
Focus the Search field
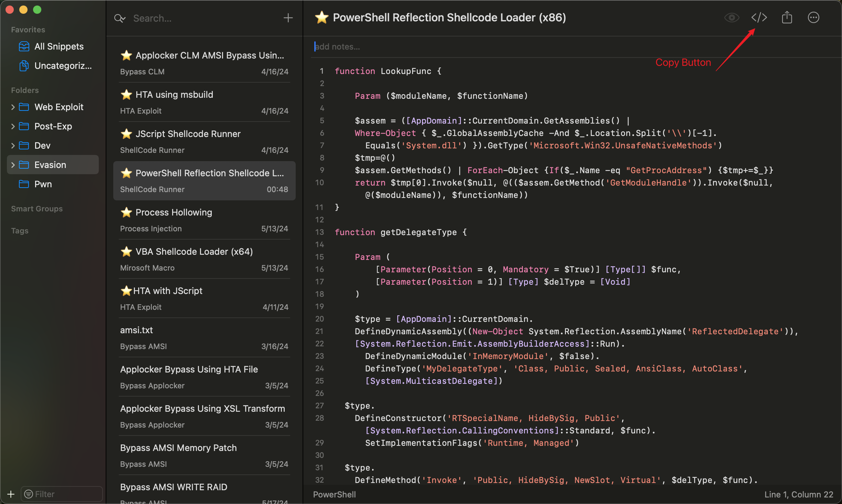tap(205, 18)
